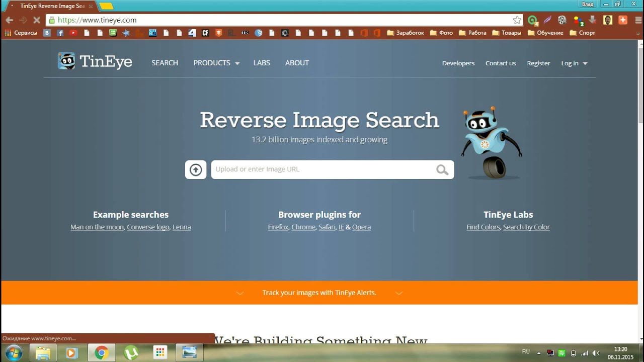Open the taskbar clock showing 13:20

[x=621, y=353]
